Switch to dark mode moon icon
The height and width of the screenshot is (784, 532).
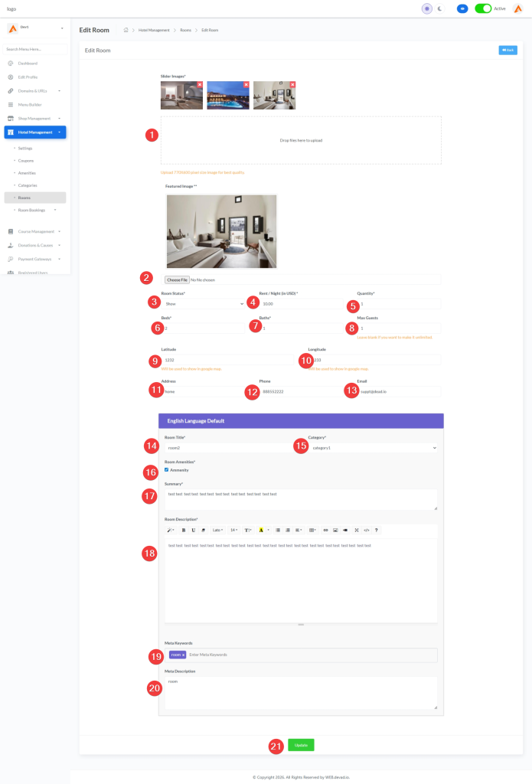440,8
